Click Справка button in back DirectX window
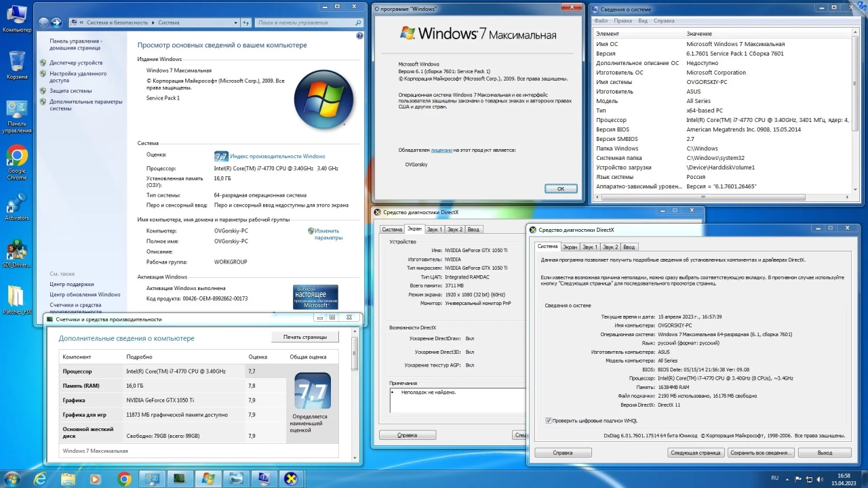This screenshot has height=488, width=868. click(407, 435)
